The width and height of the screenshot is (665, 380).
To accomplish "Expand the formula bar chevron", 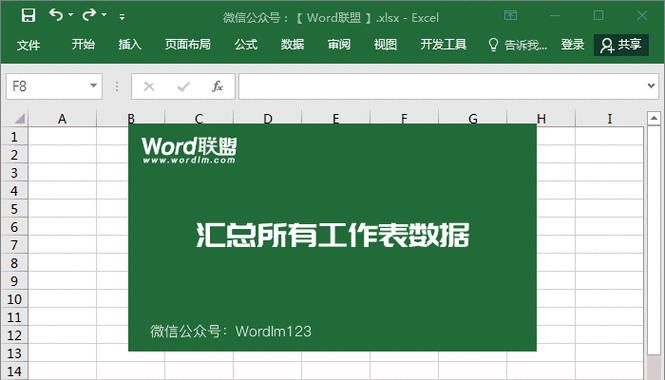I will coord(651,86).
